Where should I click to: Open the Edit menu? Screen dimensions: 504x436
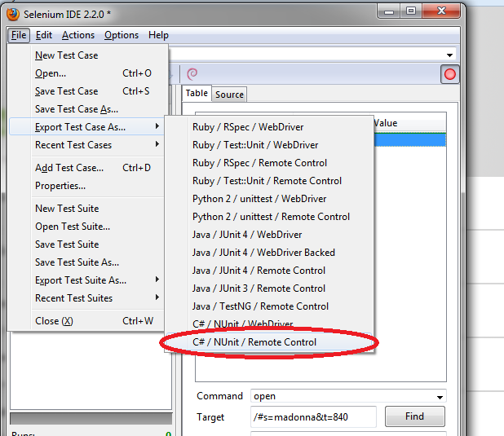point(44,35)
